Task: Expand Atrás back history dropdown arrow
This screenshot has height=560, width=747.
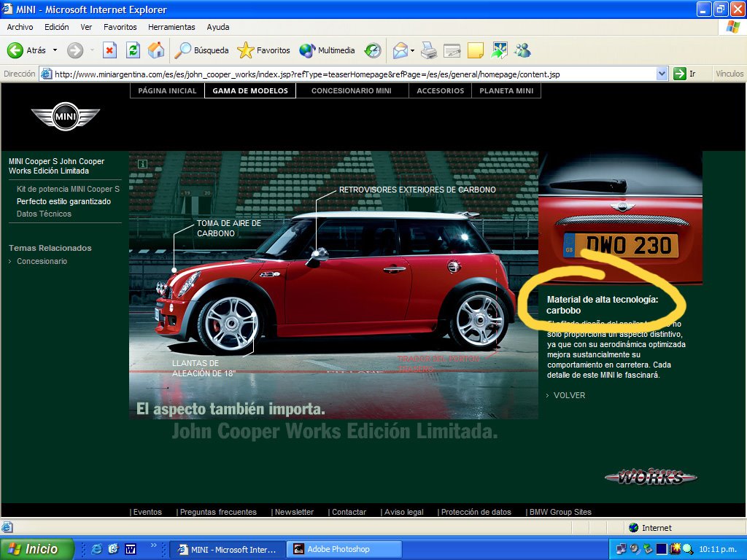Action: 55,50
